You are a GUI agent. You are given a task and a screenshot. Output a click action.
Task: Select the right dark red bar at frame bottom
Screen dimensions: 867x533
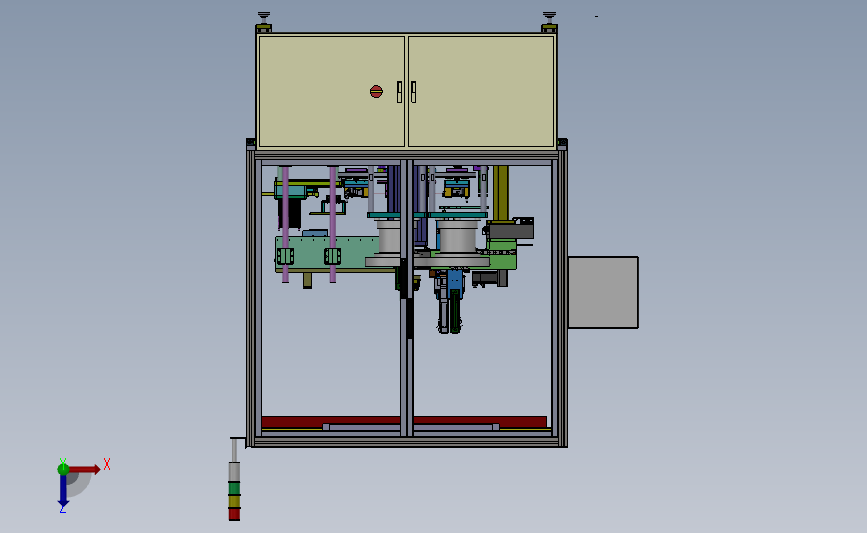pyautogui.click(x=480, y=422)
